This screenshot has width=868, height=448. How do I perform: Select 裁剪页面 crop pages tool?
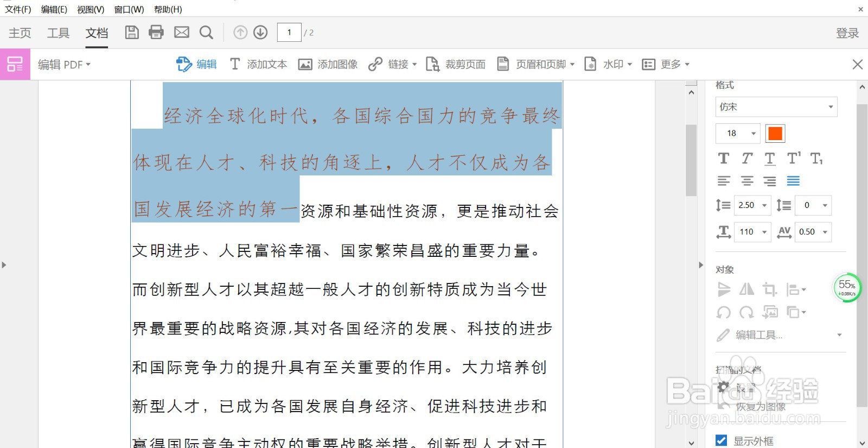click(455, 64)
